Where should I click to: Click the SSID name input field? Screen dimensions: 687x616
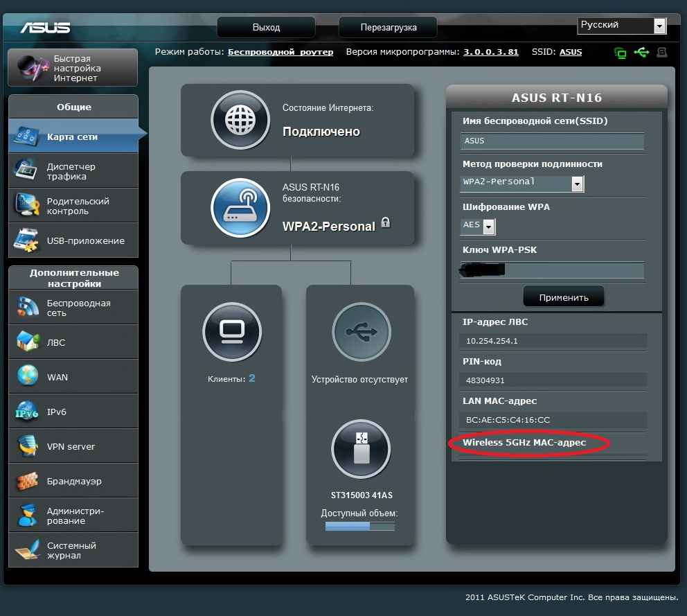coord(552,141)
